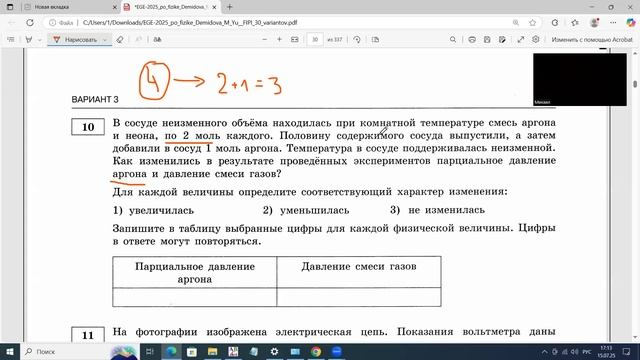Print the PDF document
The image size is (640, 360).
tap(472, 40)
